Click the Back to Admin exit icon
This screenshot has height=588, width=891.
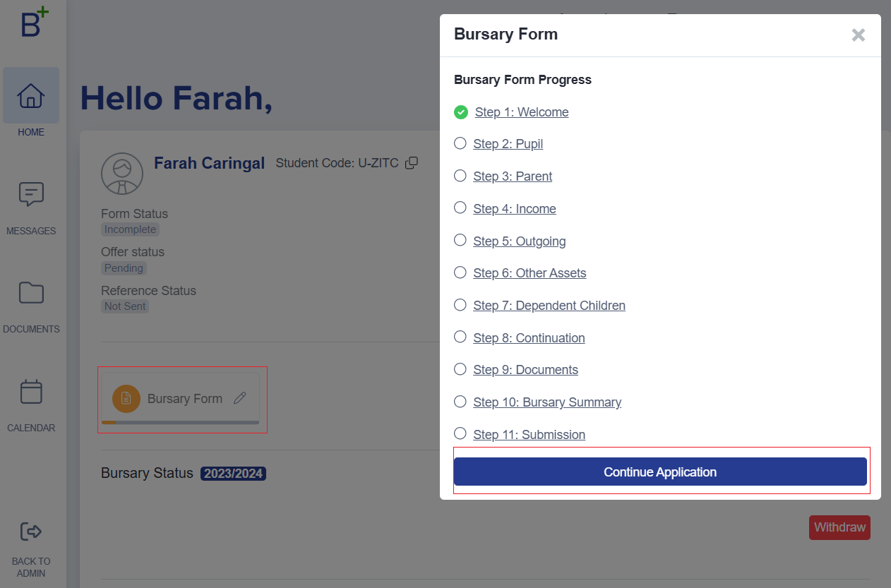[x=31, y=532]
